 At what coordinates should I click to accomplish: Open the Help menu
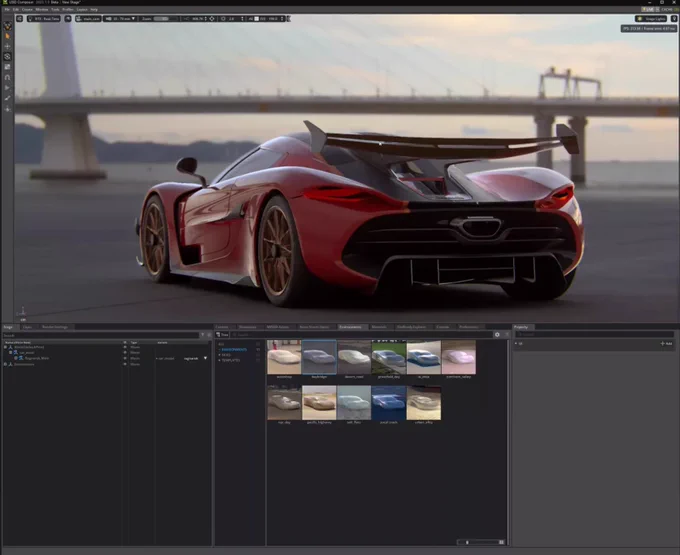(x=94, y=9)
